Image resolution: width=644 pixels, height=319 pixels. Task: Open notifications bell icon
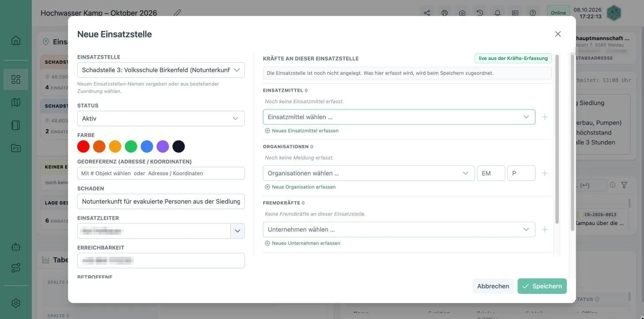click(x=498, y=13)
